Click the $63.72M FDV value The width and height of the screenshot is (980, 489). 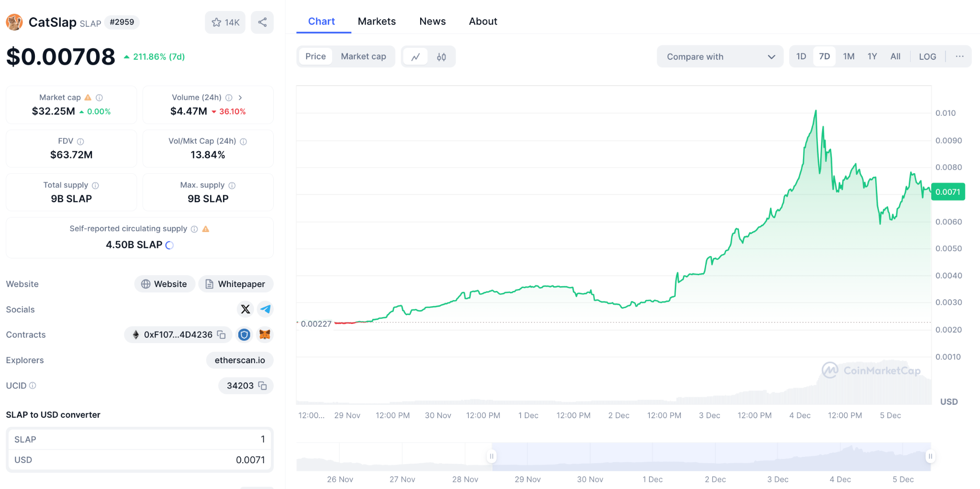[x=71, y=155]
